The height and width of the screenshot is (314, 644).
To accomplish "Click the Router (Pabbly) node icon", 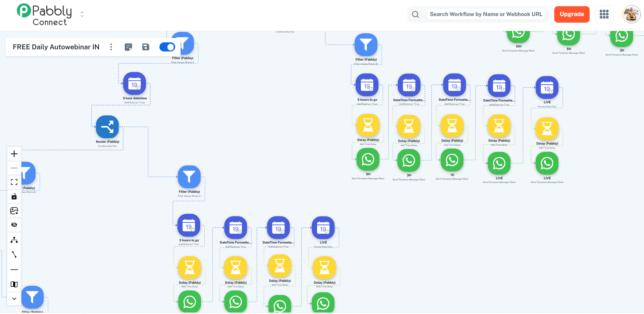I will [107, 127].
